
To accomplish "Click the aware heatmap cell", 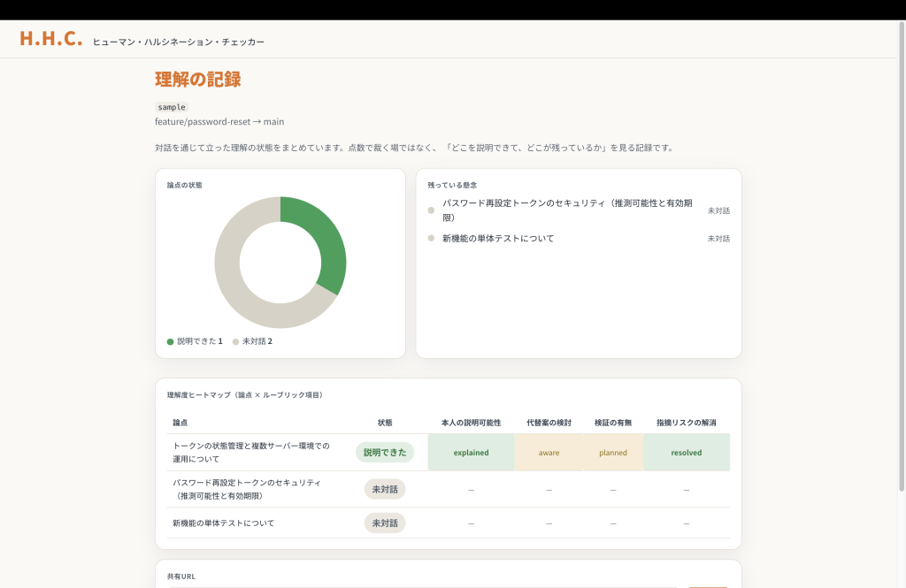I will [x=549, y=452].
